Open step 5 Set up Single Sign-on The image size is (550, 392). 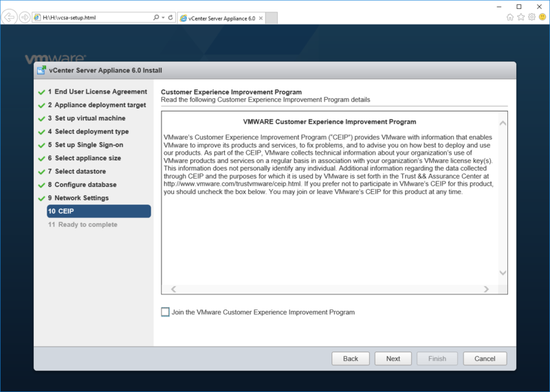tap(85, 145)
